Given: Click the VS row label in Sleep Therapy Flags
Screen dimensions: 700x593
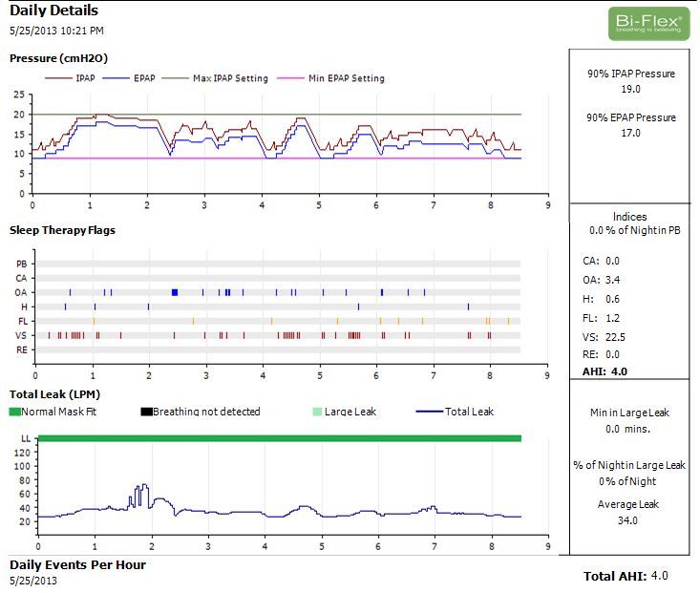Looking at the screenshot, I should [x=21, y=336].
